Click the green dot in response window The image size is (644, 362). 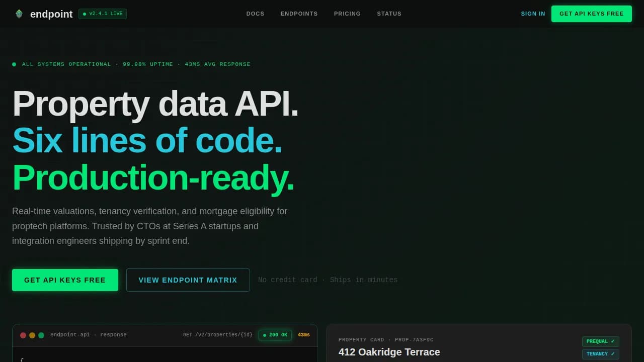(x=41, y=335)
